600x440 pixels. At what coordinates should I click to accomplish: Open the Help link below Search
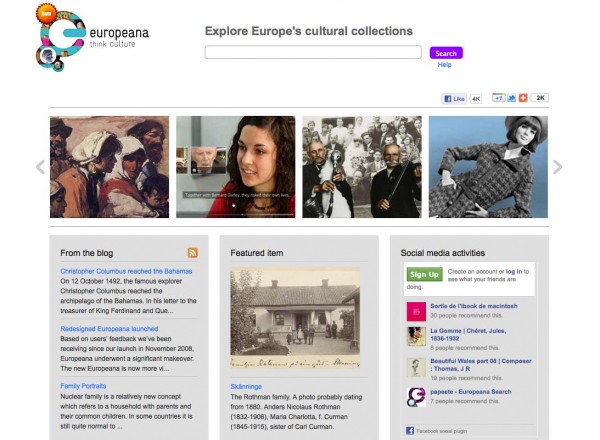pos(445,65)
